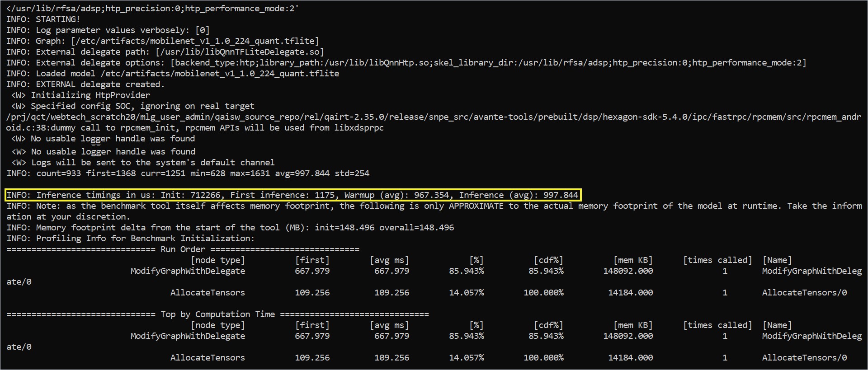Click the Note about APPROXIMATE memory footprint

tap(434, 211)
